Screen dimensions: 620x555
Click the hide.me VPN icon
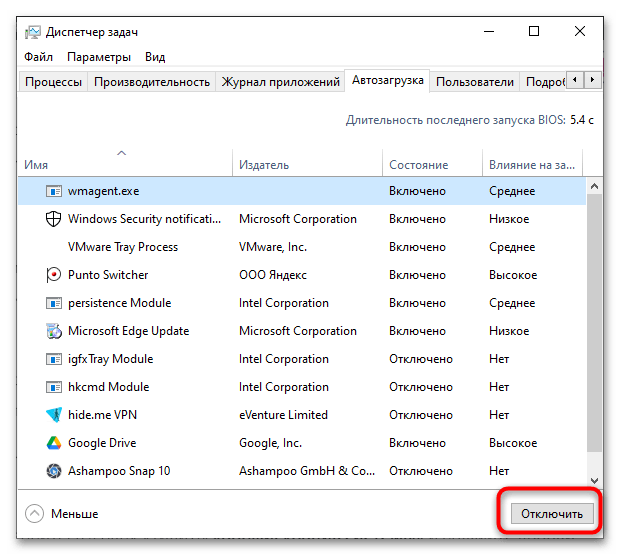(54, 415)
